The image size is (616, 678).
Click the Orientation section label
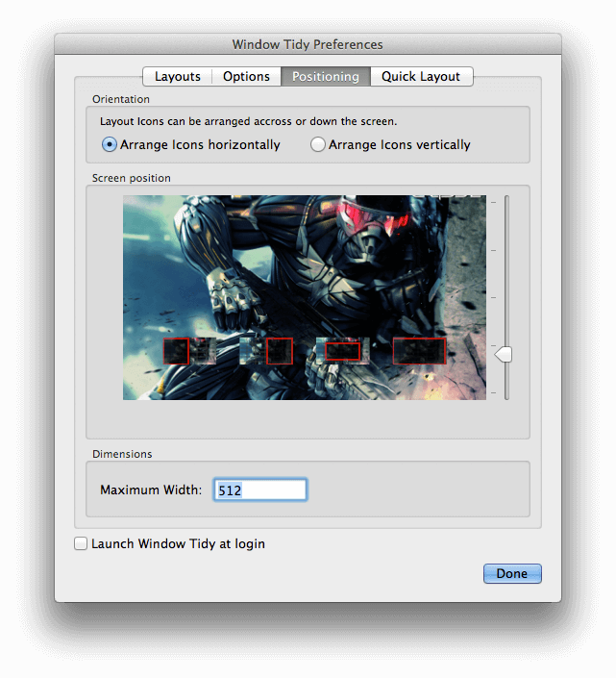(x=121, y=99)
